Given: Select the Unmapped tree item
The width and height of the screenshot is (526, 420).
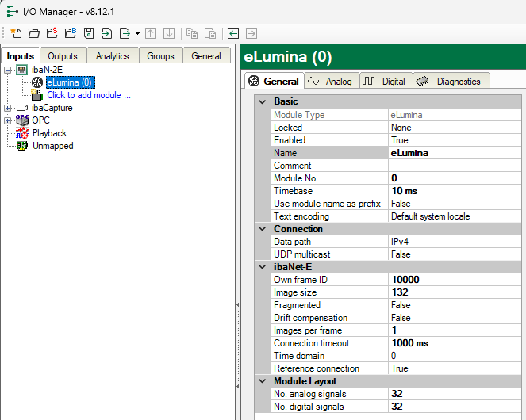Looking at the screenshot, I should pos(52,146).
